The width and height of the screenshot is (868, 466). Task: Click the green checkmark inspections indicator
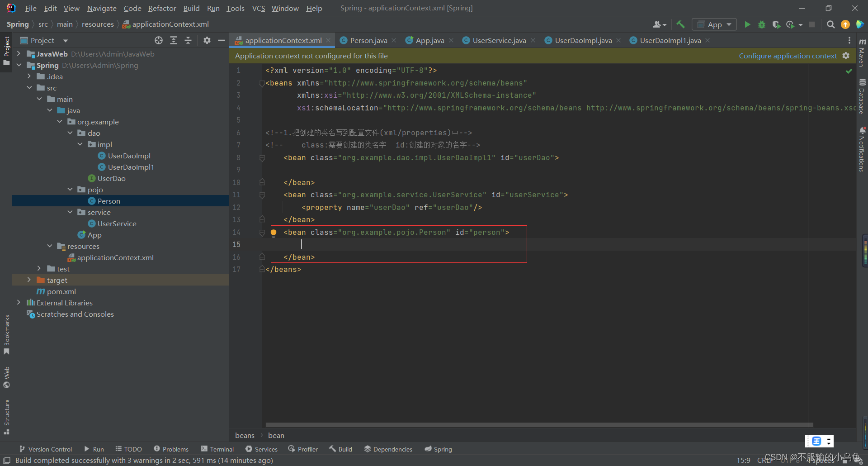pos(849,71)
